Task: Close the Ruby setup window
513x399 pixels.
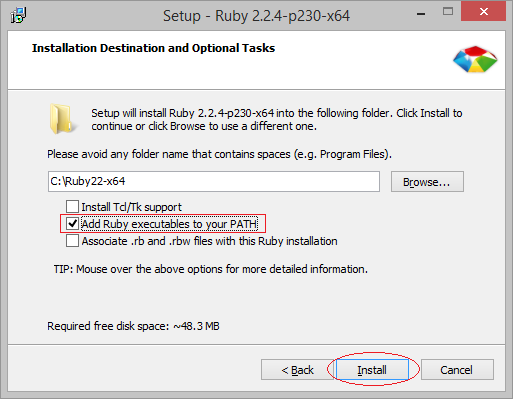Action: click(484, 12)
